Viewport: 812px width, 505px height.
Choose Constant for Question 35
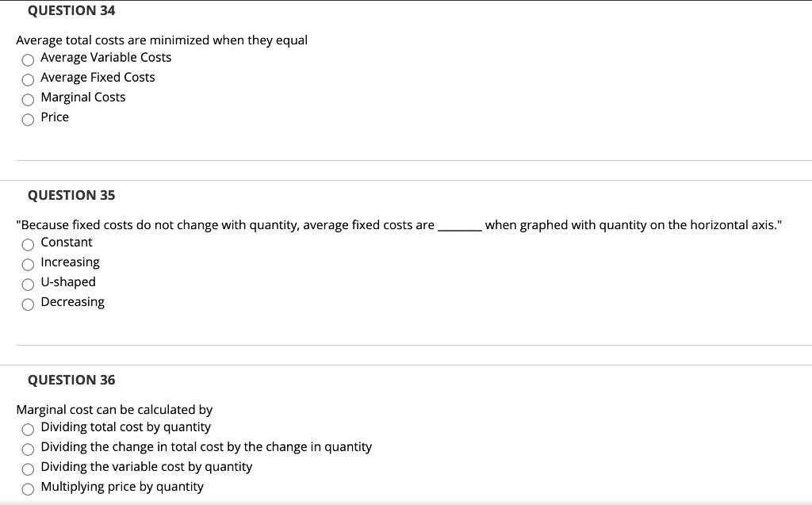tap(28, 244)
